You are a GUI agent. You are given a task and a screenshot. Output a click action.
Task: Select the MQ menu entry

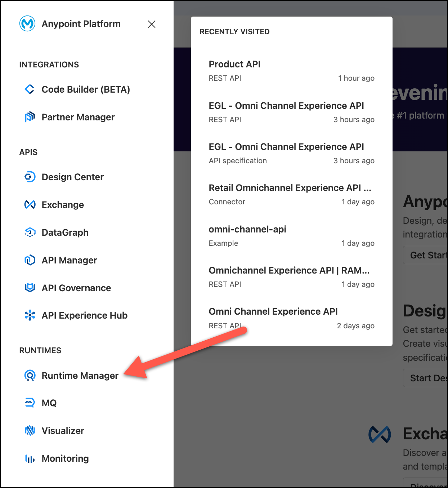[x=49, y=403]
